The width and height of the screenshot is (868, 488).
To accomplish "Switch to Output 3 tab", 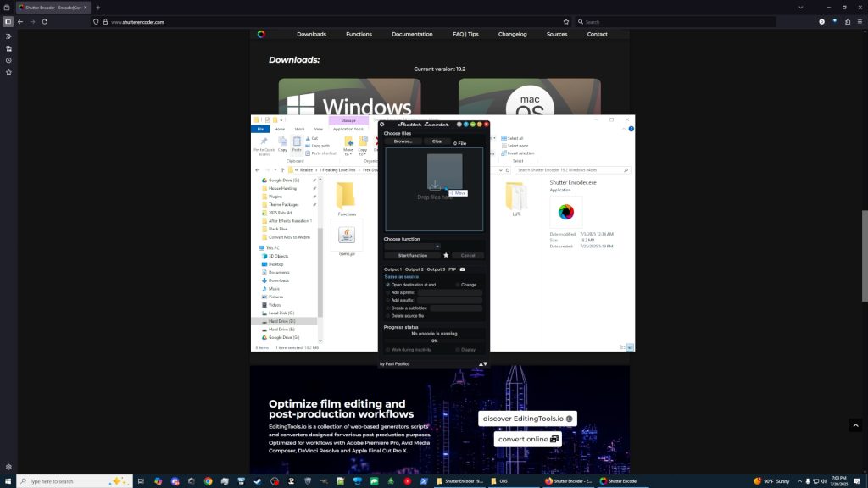I will pos(436,269).
